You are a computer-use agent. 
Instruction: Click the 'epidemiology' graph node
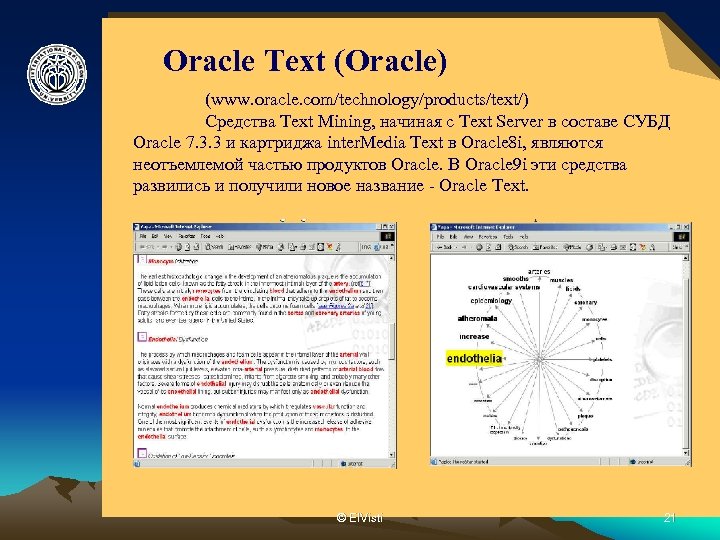tap(491, 301)
